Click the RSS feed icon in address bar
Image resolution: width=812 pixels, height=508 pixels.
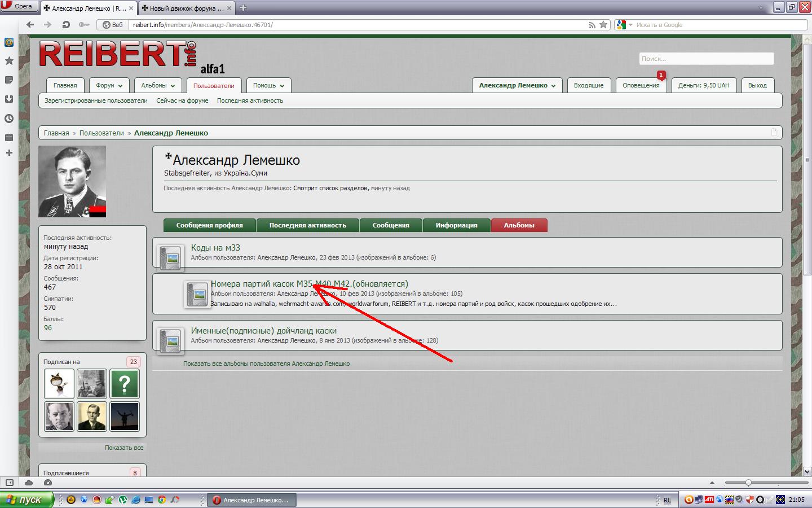pyautogui.click(x=592, y=25)
